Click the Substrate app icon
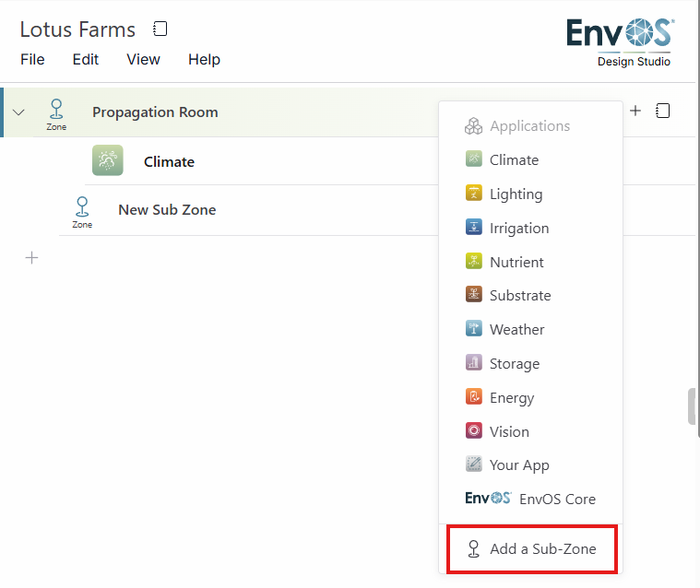 pyautogui.click(x=474, y=294)
